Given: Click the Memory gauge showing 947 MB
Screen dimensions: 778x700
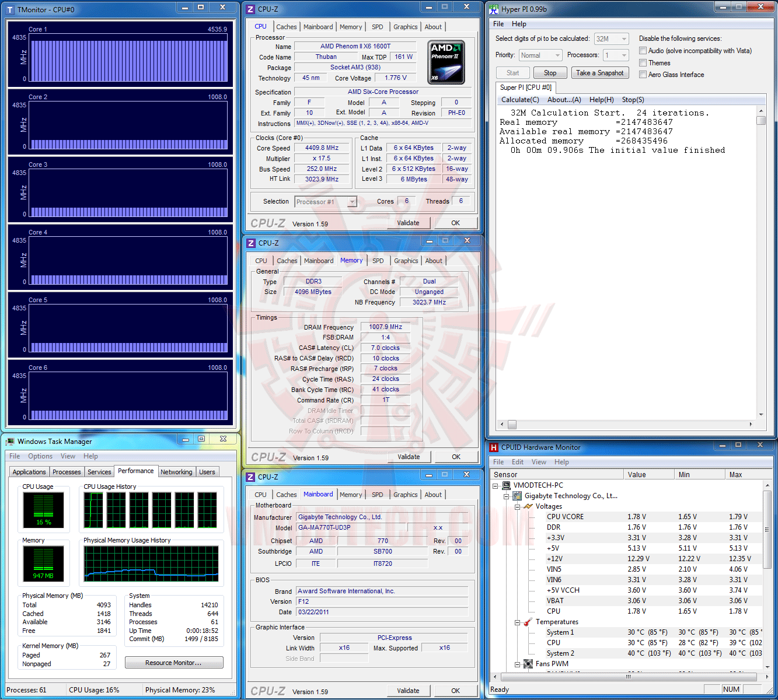Looking at the screenshot, I should coord(44,563).
